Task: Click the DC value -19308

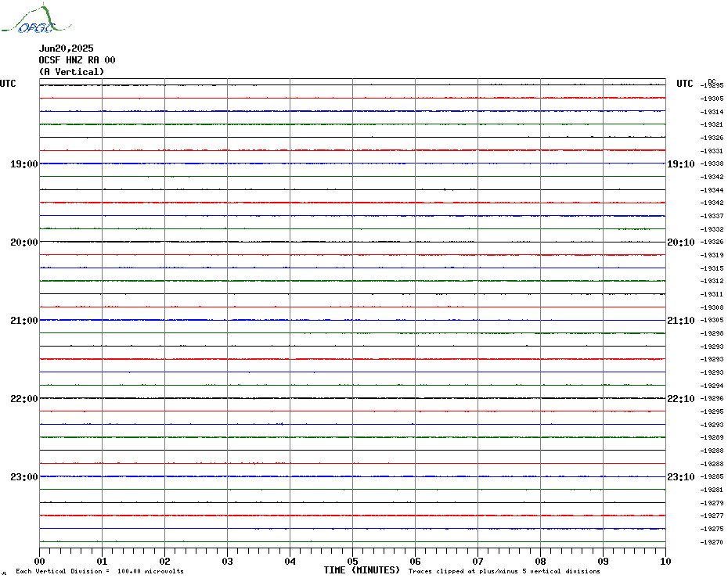Action: click(712, 307)
